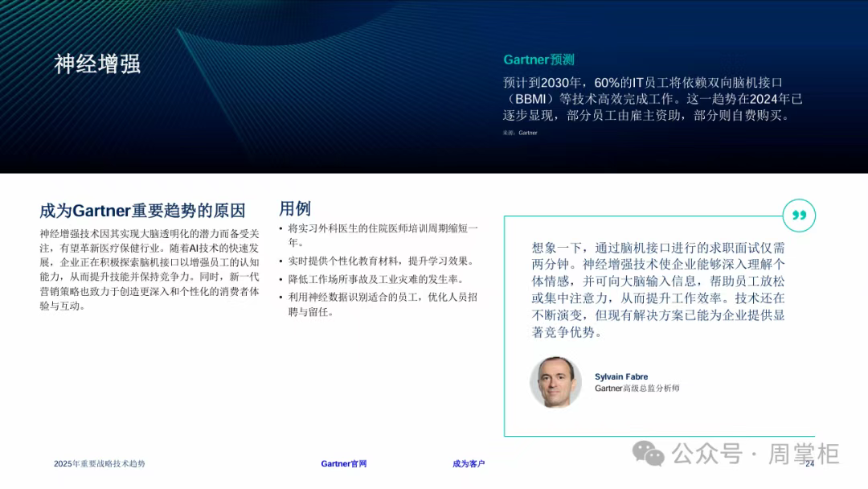Click the 用例 section heading
Viewport: 868px width, 489px height.
tap(295, 208)
